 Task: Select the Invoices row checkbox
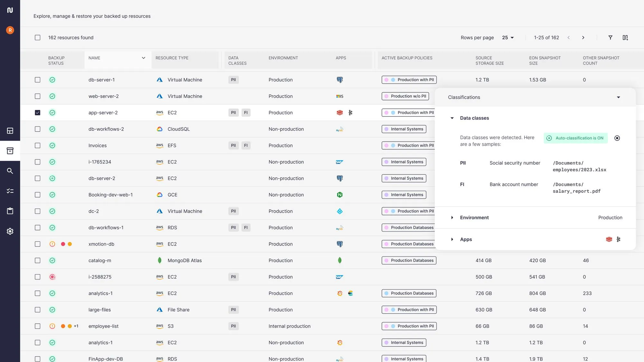(38, 145)
